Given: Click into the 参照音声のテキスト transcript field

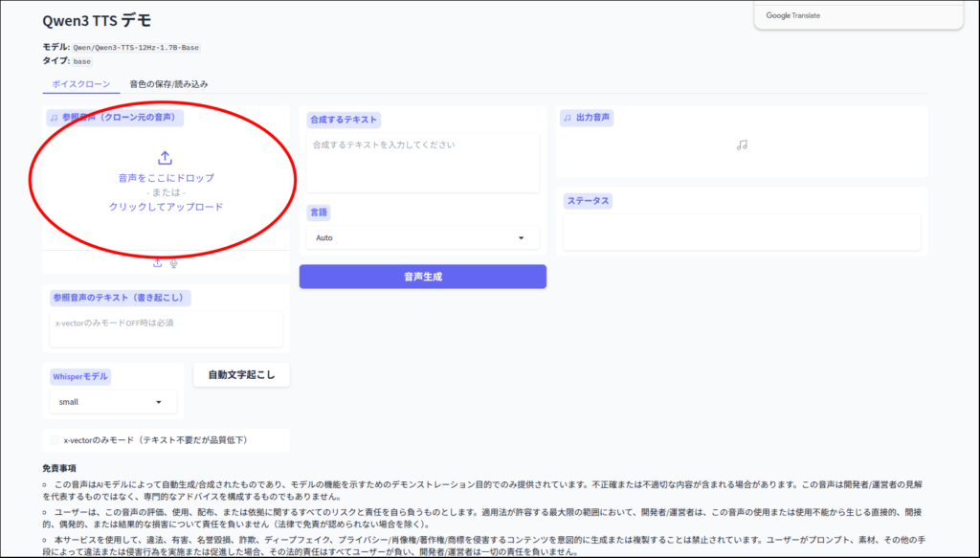Looking at the screenshot, I should [x=166, y=328].
